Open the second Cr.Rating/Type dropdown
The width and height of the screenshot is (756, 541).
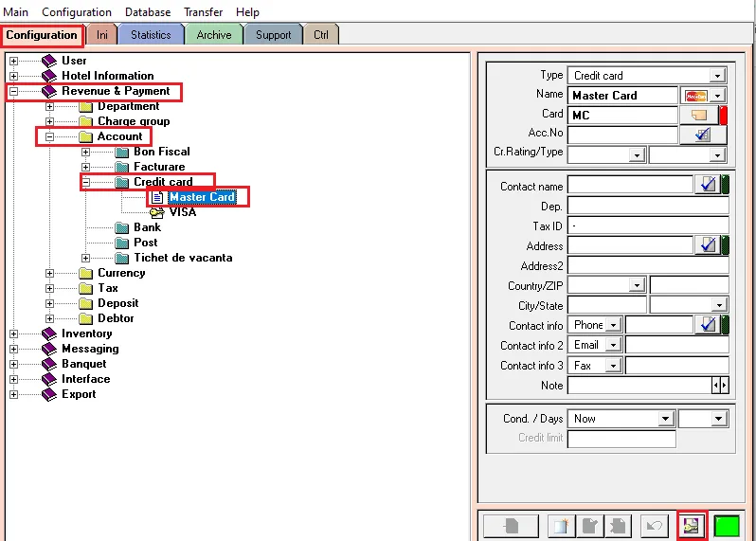pos(717,155)
